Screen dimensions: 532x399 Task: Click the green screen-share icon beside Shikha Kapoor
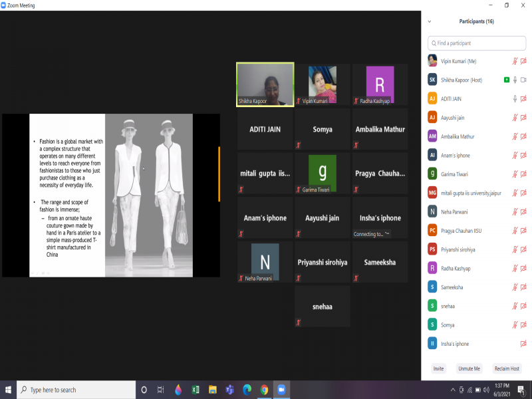click(507, 80)
